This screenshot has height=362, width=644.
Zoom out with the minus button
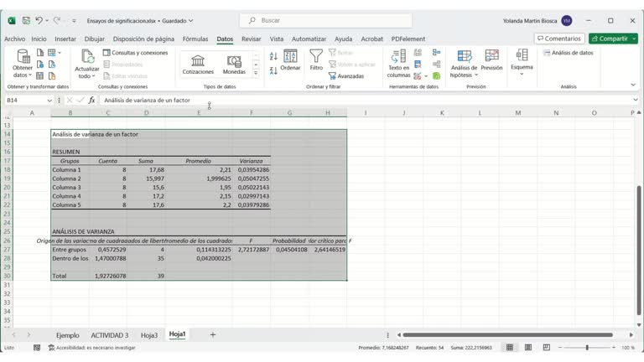coord(560,348)
